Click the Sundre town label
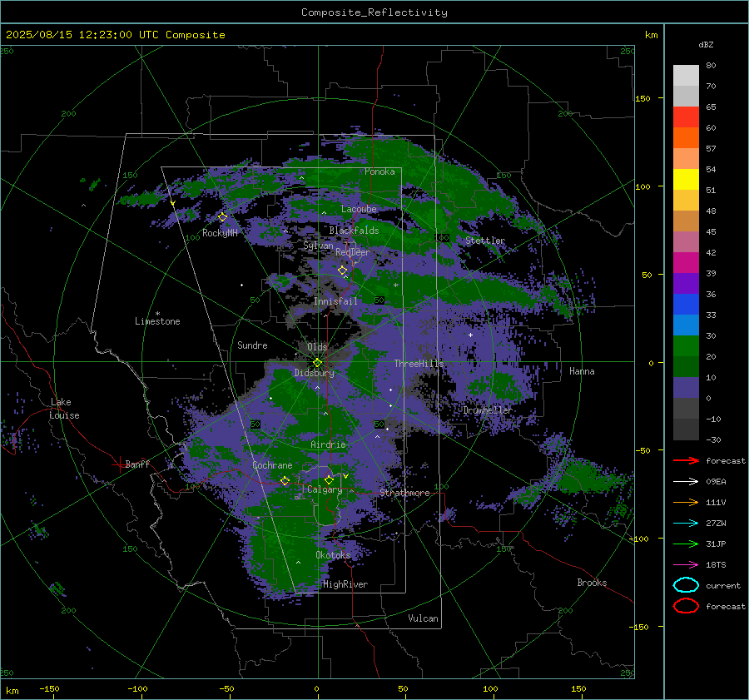This screenshot has height=700, width=749. 252,345
